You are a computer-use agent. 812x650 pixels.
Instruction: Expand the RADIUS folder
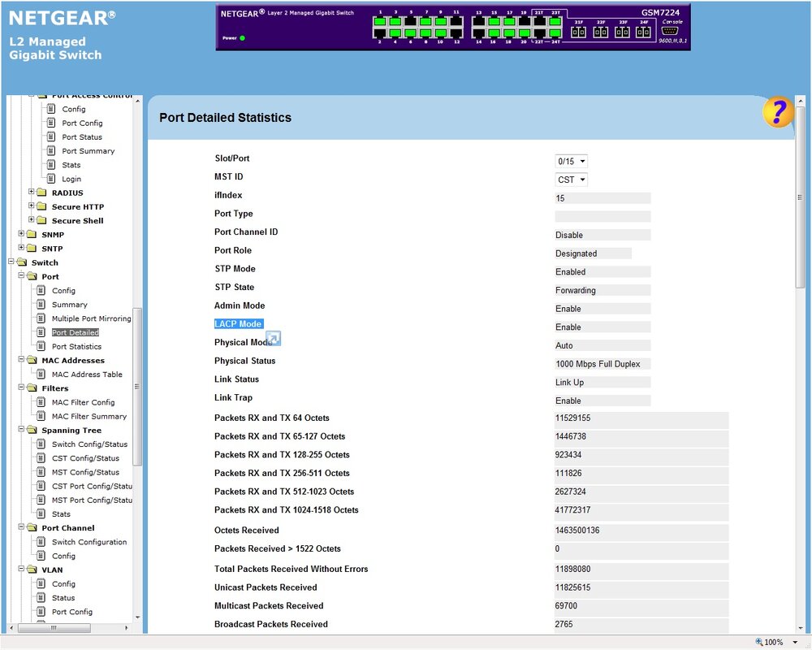tap(31, 192)
